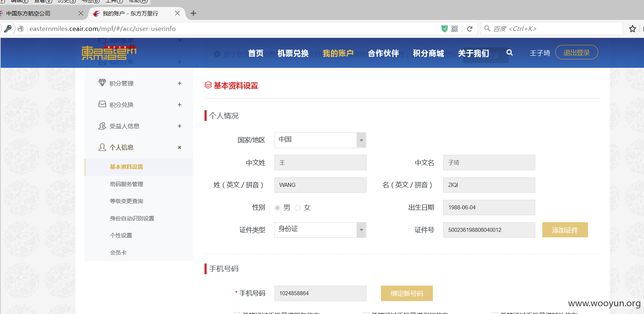Screen dimensions: 644x314
Task: Close the 中国东方航空公司 tab
Action: (x=81, y=13)
